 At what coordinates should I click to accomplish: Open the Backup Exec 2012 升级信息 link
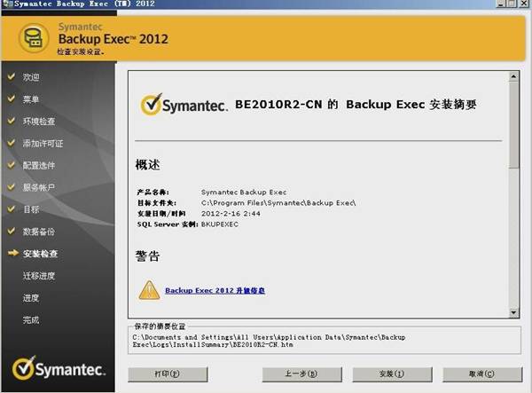coord(215,290)
